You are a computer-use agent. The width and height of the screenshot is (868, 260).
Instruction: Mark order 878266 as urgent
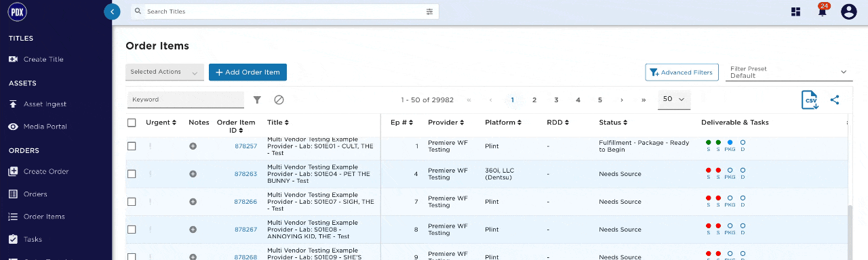151,202
